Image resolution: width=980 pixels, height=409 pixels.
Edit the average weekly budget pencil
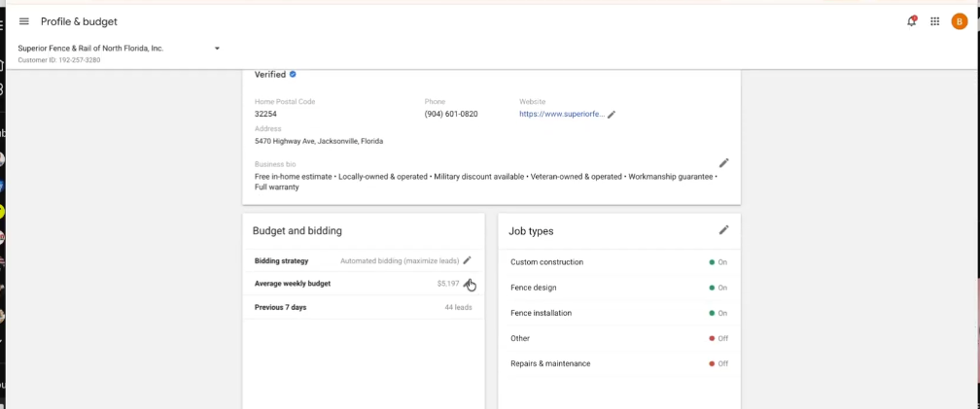469,284
